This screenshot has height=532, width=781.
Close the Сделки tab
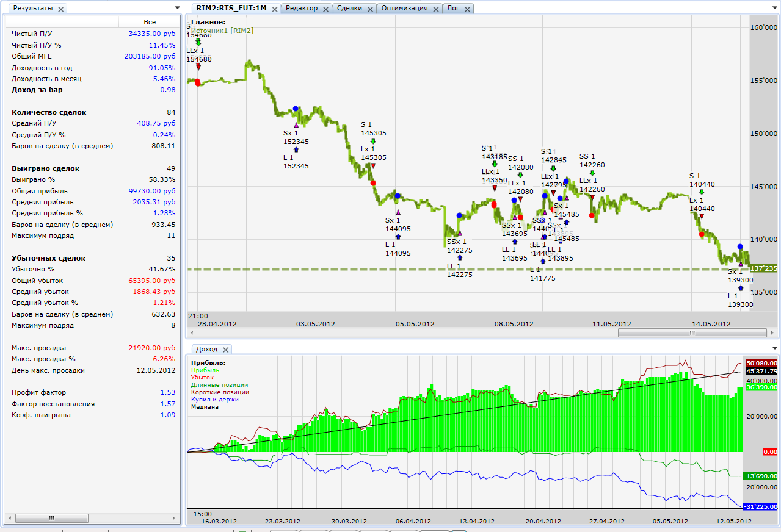[370, 9]
